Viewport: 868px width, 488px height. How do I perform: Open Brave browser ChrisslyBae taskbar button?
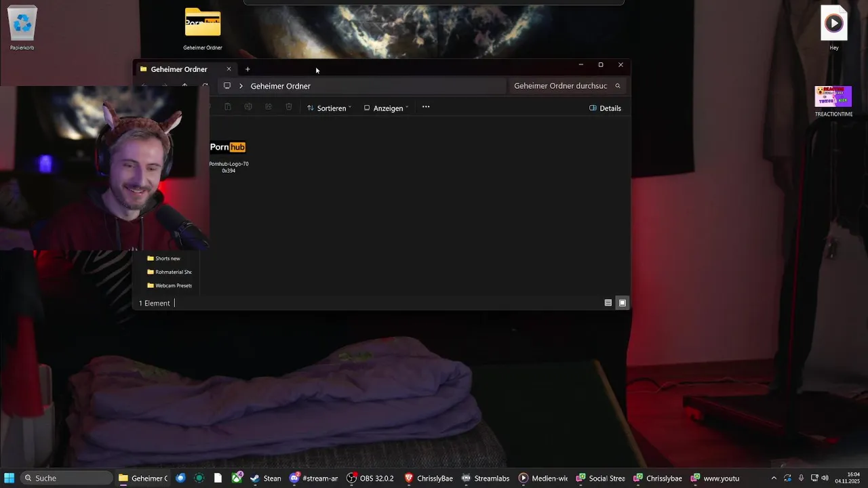[x=429, y=478]
